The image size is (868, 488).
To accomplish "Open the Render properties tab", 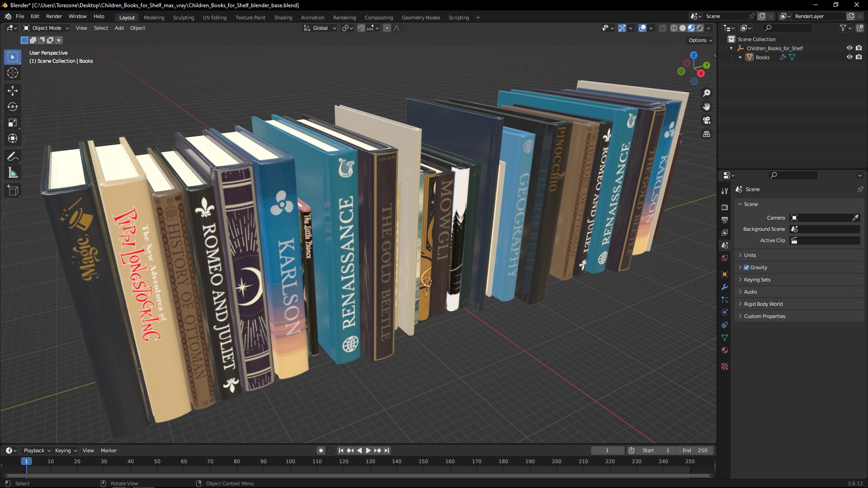I will point(725,207).
